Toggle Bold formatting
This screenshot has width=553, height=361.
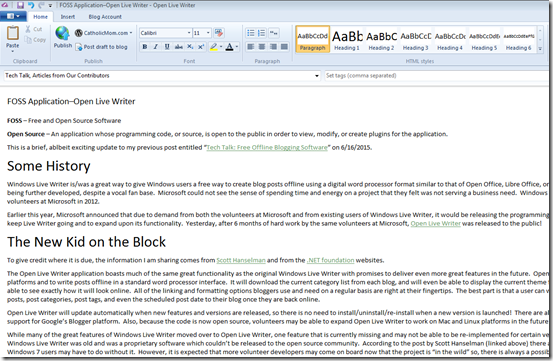point(145,47)
